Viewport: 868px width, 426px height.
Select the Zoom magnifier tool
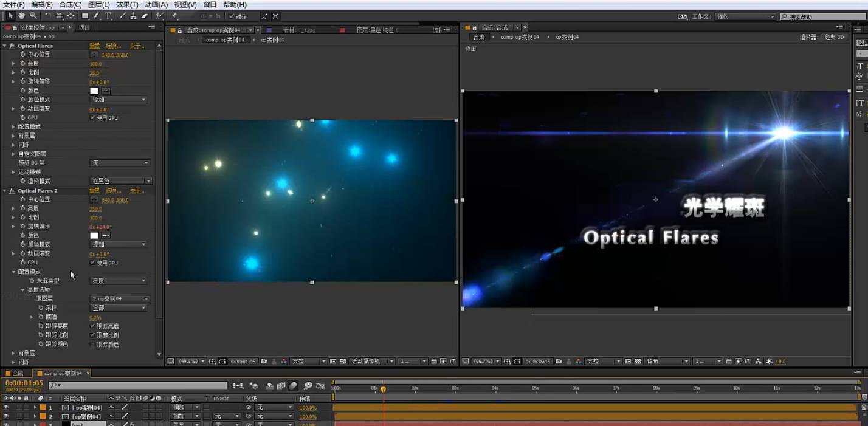(x=33, y=16)
